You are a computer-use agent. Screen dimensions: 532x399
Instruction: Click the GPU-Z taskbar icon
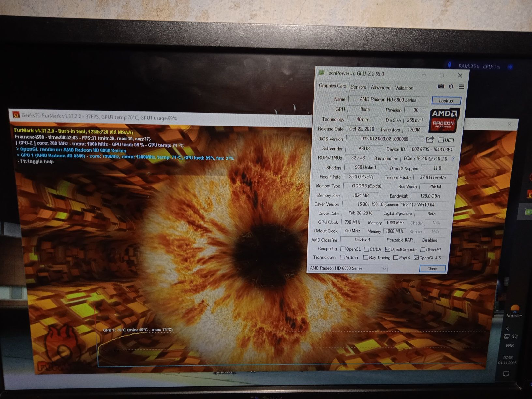coord(528,212)
